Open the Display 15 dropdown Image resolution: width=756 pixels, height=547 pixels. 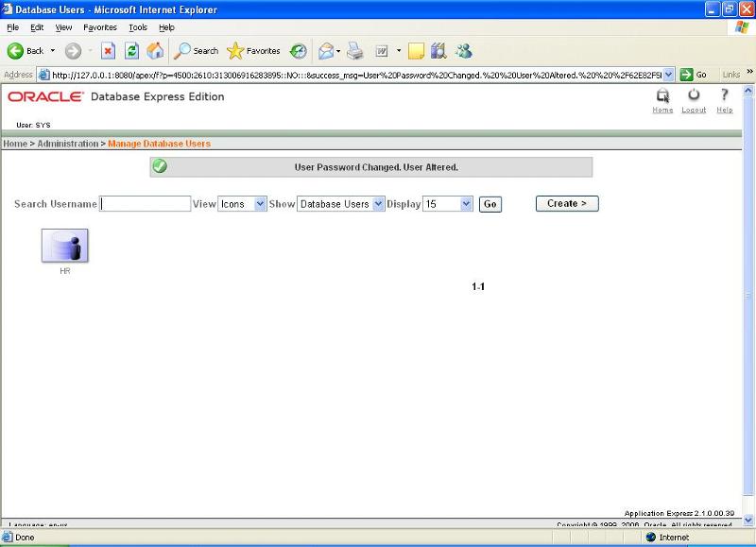[x=447, y=204]
